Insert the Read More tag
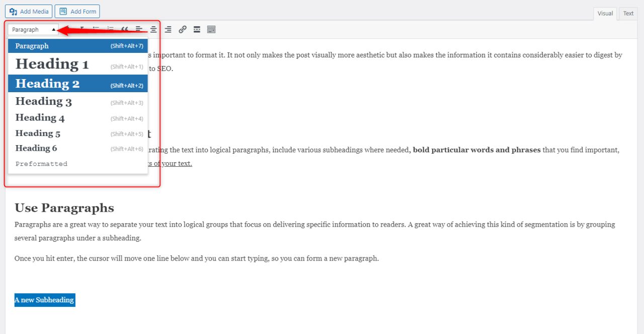The width and height of the screenshot is (644, 334). click(196, 29)
